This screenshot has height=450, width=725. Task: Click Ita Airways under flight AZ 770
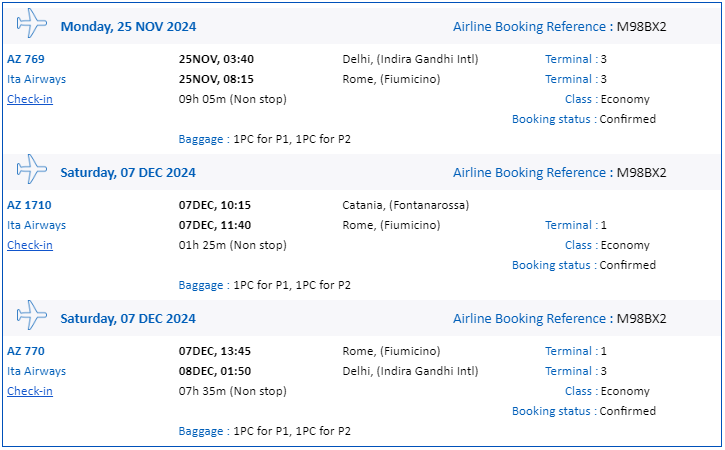point(37,371)
